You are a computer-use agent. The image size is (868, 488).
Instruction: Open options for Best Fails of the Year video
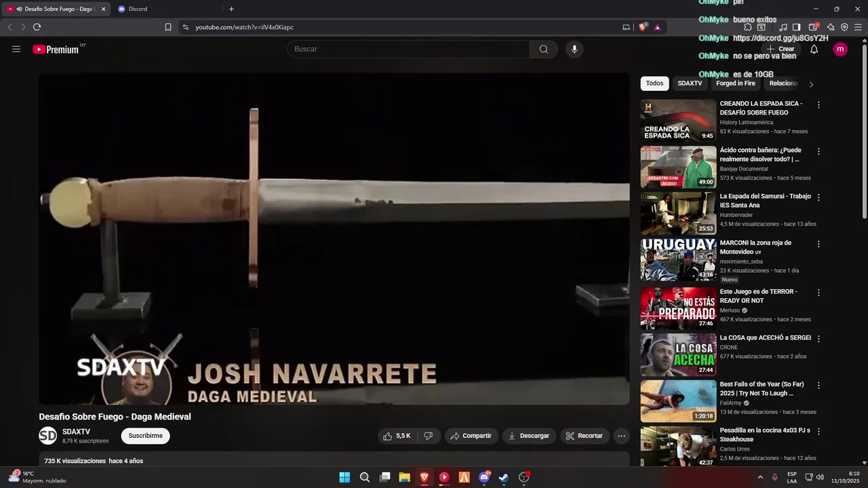pos(818,385)
